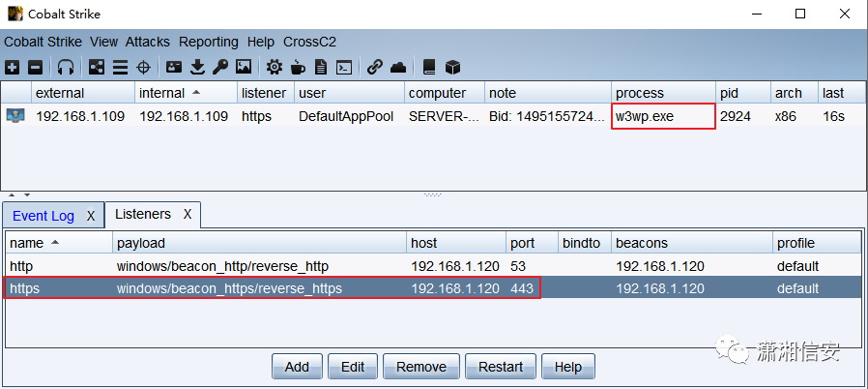The image size is (868, 389).
Task: Open the Reporting menu
Action: (x=209, y=42)
